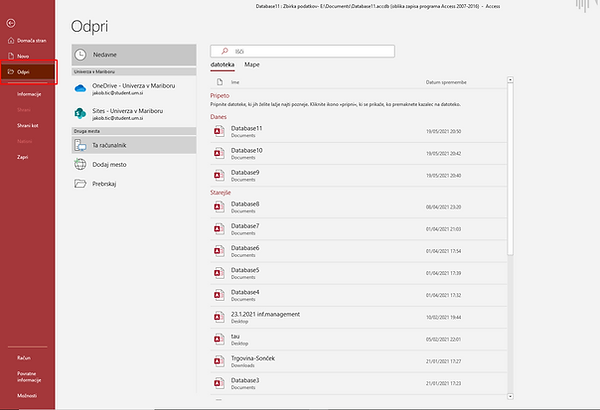Click Access file icon beside Database9
This screenshot has width=600, height=410.
[219, 176]
